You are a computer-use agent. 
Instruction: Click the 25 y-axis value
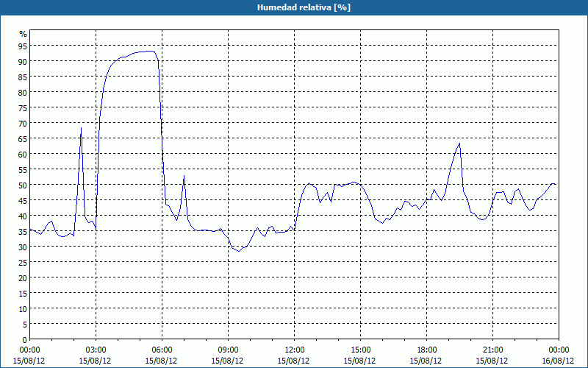click(23, 263)
